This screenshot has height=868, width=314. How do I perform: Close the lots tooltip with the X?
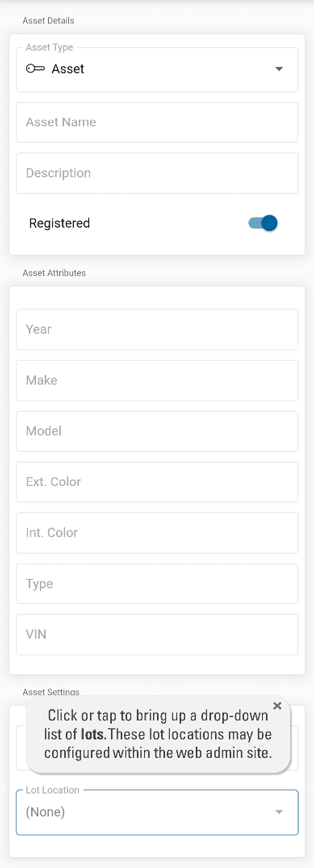tap(277, 706)
